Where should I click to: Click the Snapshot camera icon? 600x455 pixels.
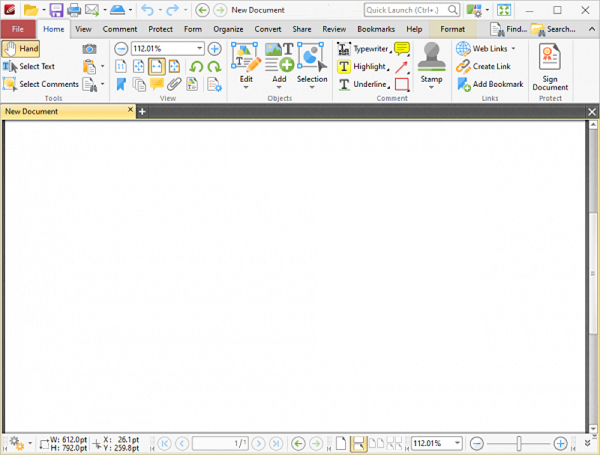point(89,48)
